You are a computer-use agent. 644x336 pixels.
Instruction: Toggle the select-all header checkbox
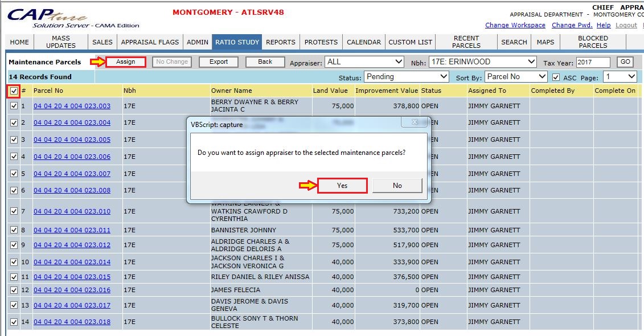pos(14,91)
